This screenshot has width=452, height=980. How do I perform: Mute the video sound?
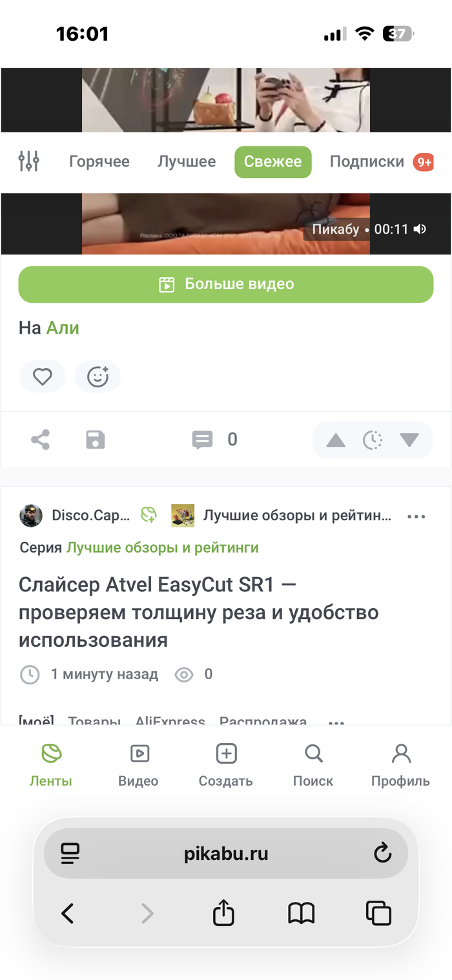[420, 229]
